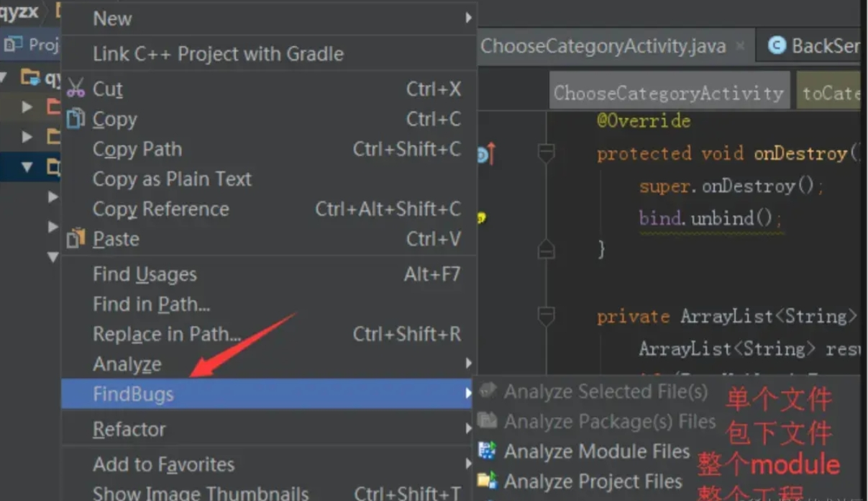Click the Analyze Module Files icon
This screenshot has width=868, height=501.
pyautogui.click(x=487, y=451)
